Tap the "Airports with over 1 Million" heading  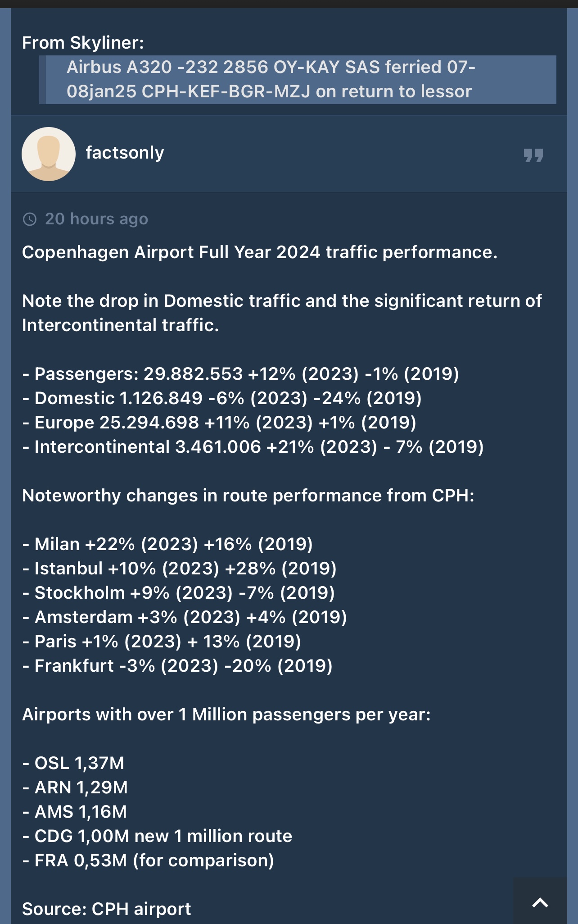coord(226,715)
